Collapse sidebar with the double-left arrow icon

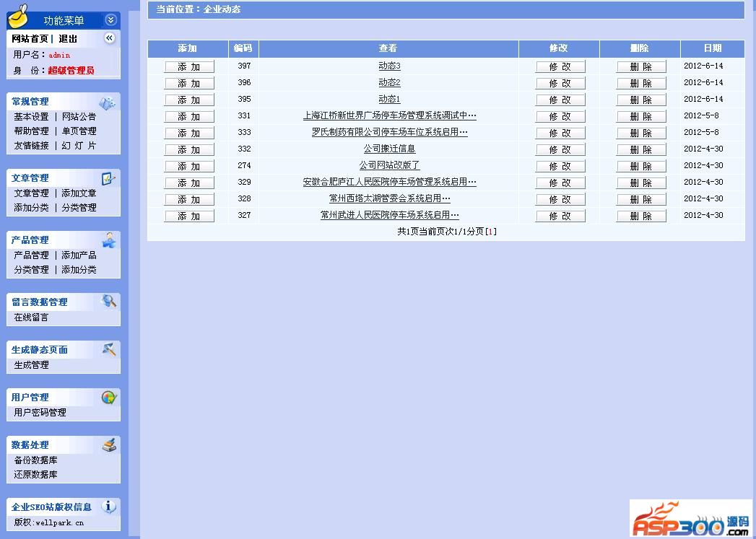110,38
